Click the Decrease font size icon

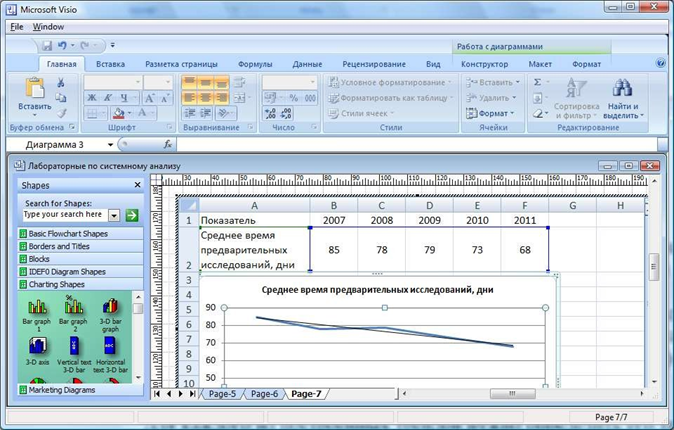click(x=165, y=98)
